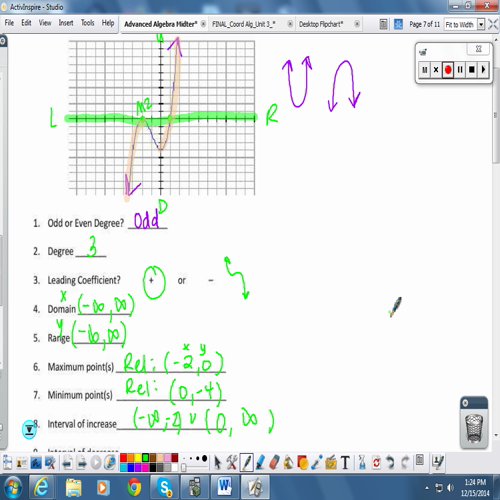Select the Fill bucket tool
This screenshot has height=500, width=500.
[289, 463]
